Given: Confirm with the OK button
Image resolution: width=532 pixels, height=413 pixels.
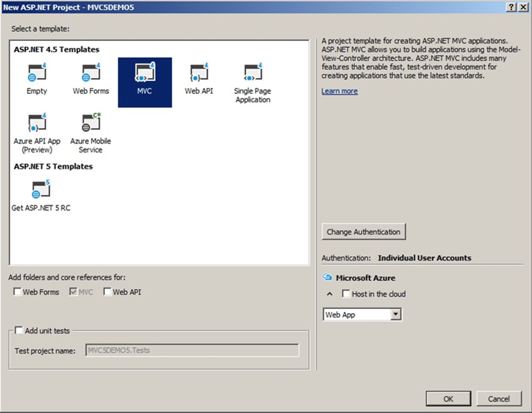Looking at the screenshot, I should pos(448,399).
